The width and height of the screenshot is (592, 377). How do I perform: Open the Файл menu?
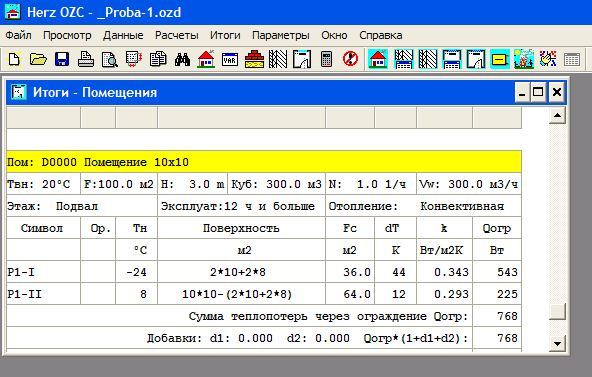tap(18, 35)
